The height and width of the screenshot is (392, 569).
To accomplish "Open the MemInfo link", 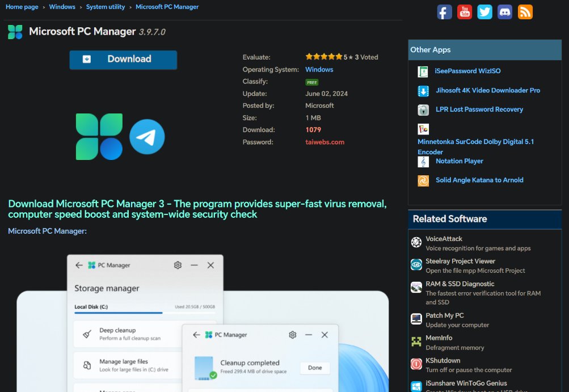I will pos(439,338).
